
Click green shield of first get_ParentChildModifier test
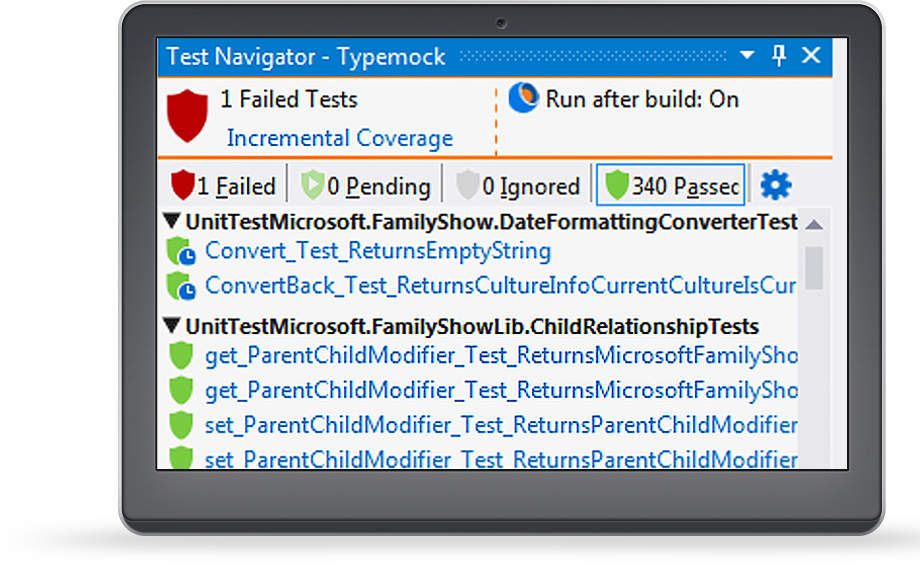[x=181, y=356]
